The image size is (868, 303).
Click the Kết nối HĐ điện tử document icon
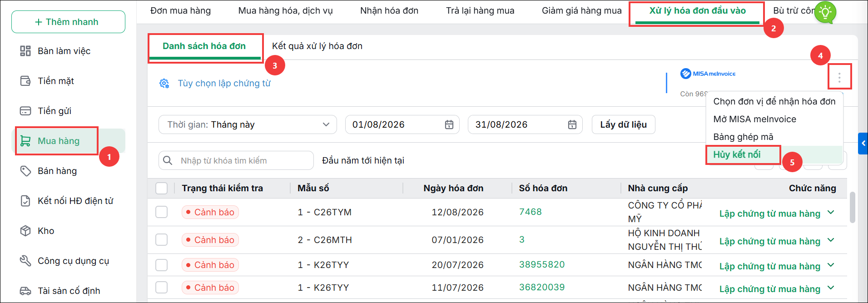pyautogui.click(x=25, y=201)
